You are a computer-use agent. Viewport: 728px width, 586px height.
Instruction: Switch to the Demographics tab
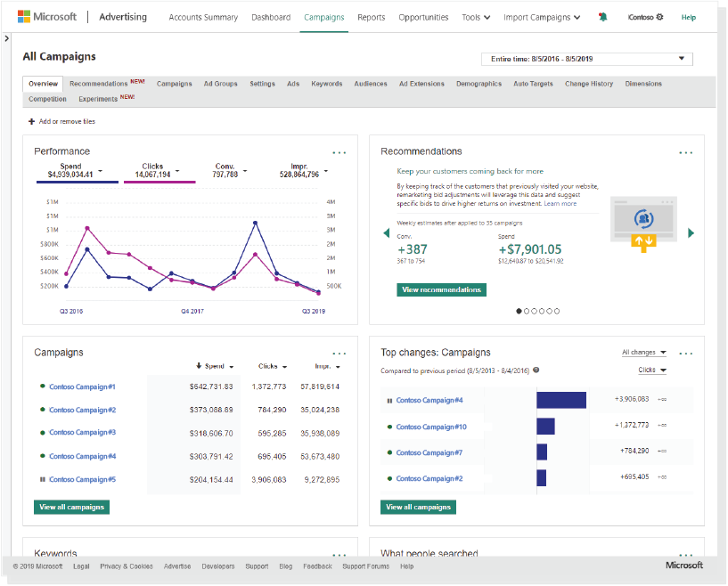(479, 84)
